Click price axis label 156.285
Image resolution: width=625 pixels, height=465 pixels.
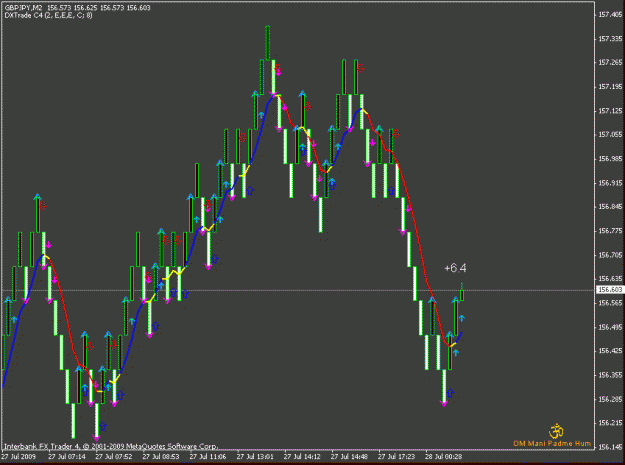(610, 399)
